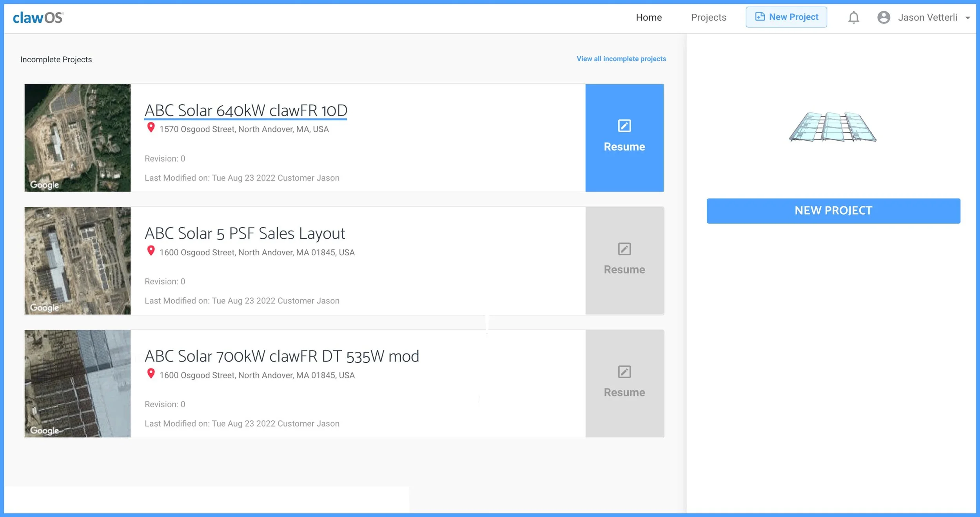Click the solar panel array illustration
This screenshot has height=517, width=980.
pos(833,127)
